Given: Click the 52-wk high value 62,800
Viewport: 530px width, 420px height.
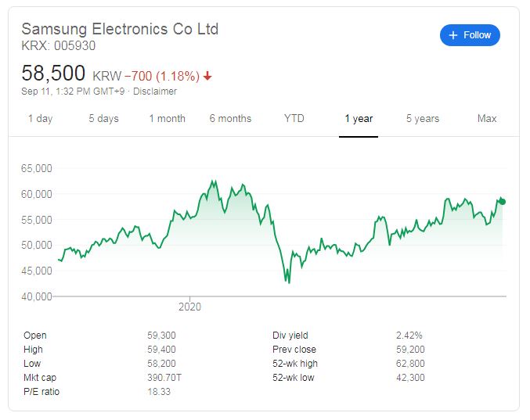Looking at the screenshot, I should [410, 364].
